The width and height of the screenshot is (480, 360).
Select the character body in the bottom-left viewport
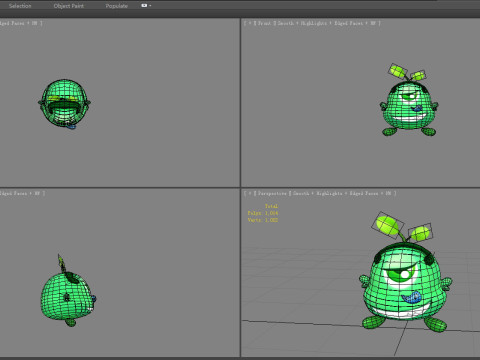[67, 297]
